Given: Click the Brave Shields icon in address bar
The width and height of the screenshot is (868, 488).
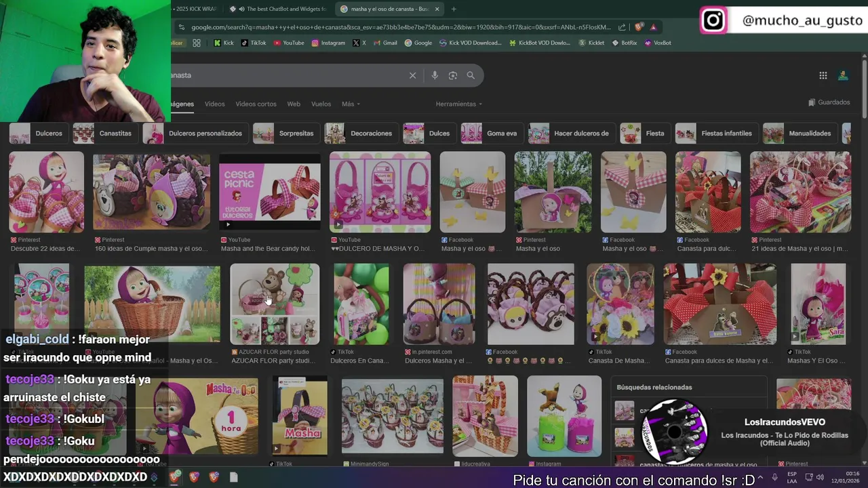Looking at the screenshot, I should click(639, 27).
